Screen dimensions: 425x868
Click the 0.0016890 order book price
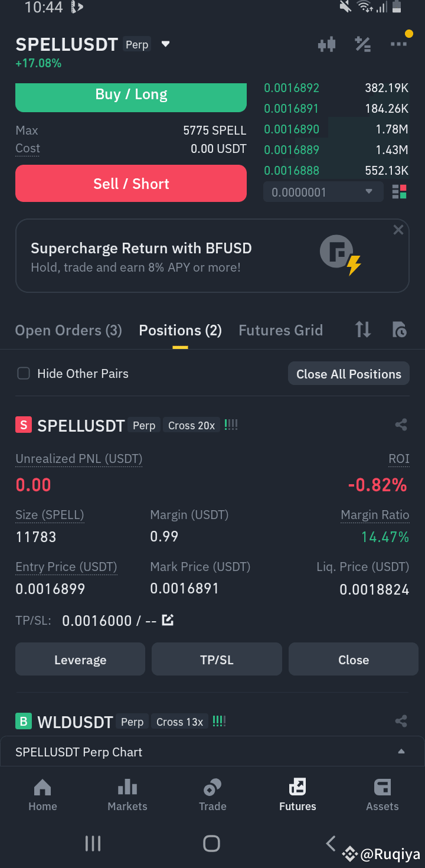(292, 129)
